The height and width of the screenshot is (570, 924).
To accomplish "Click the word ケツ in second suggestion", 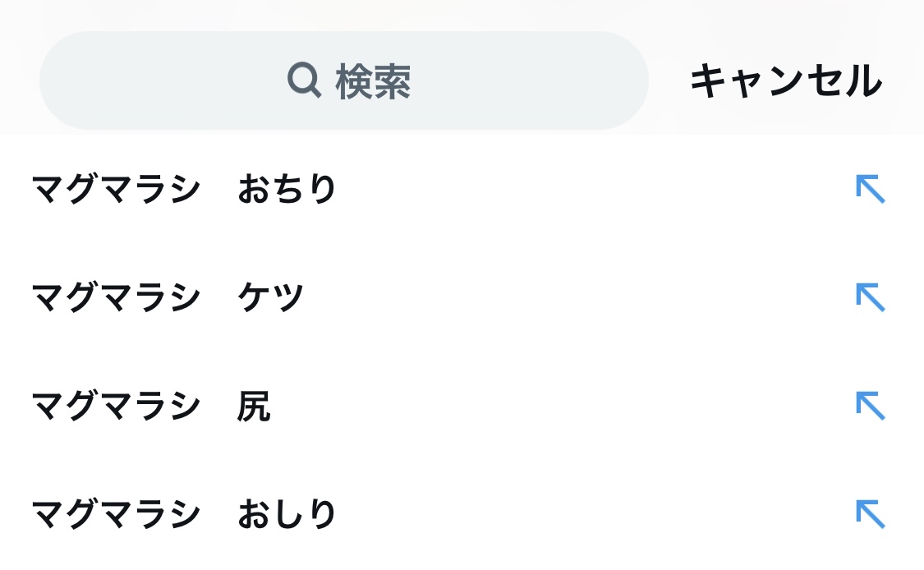I will click(271, 297).
